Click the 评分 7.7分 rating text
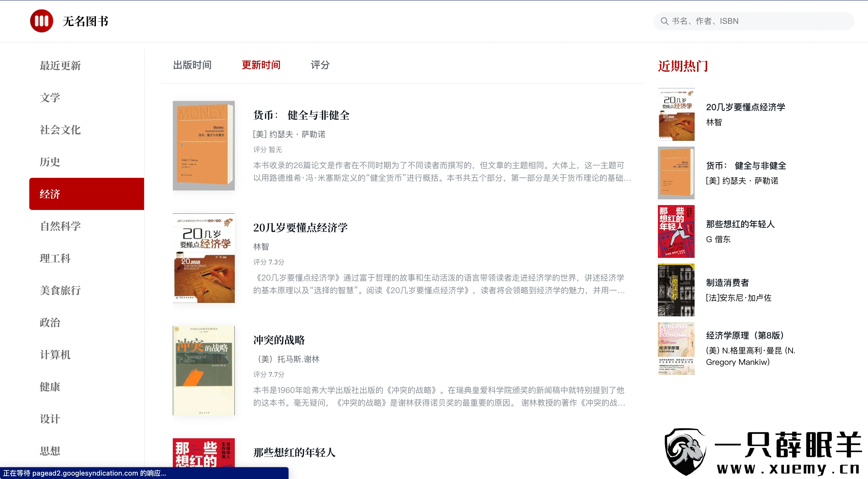 269,374
